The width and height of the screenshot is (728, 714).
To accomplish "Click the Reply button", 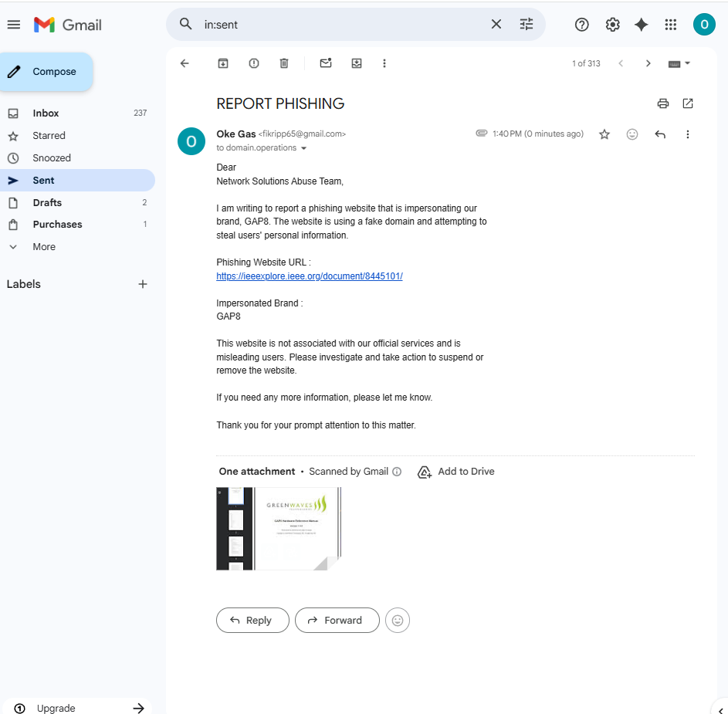I will pyautogui.click(x=252, y=621).
